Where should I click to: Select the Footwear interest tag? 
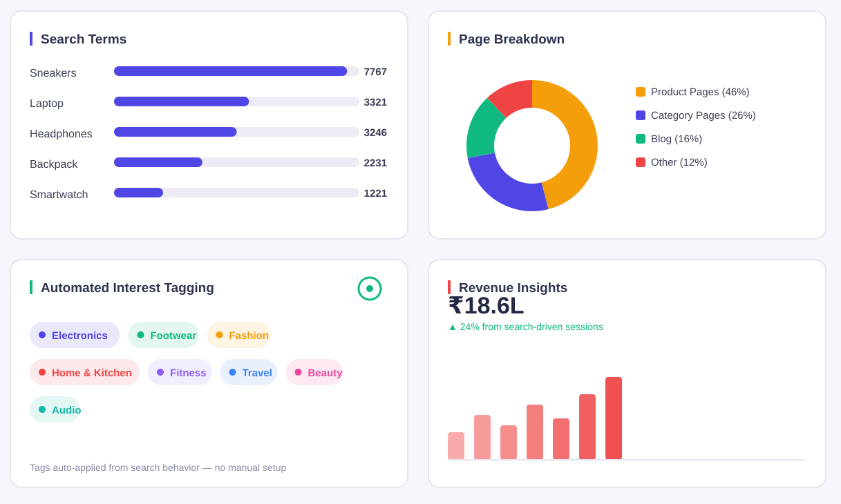tap(163, 335)
